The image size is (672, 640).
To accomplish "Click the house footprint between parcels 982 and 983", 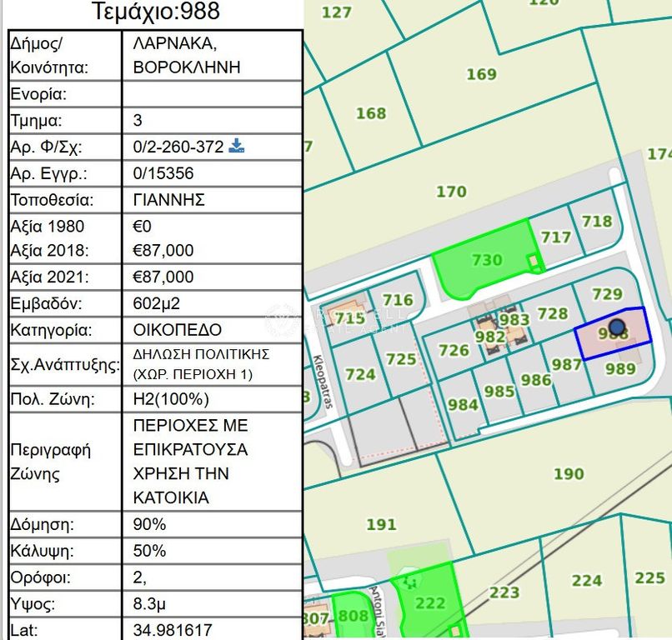I will click(x=514, y=336).
